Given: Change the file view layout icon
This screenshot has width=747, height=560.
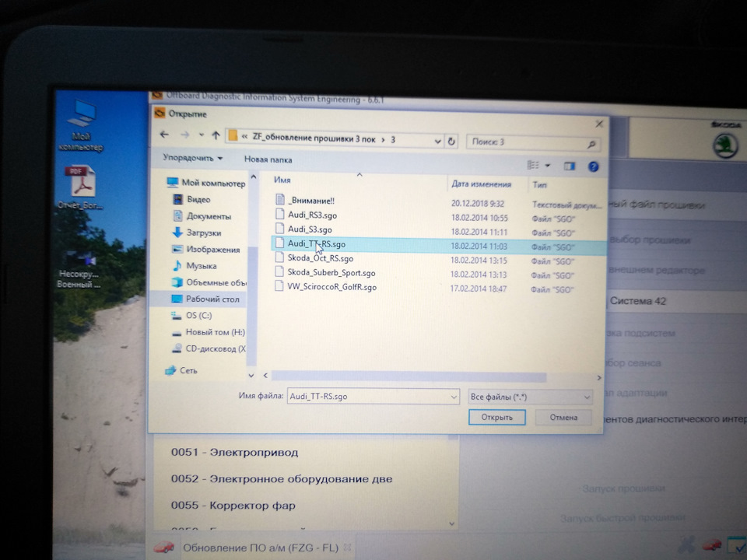Looking at the screenshot, I should coord(533,165).
